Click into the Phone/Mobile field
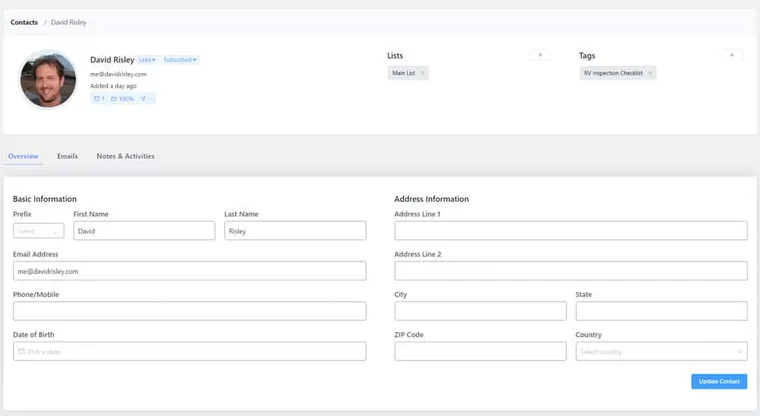This screenshot has width=760, height=416. coord(190,311)
